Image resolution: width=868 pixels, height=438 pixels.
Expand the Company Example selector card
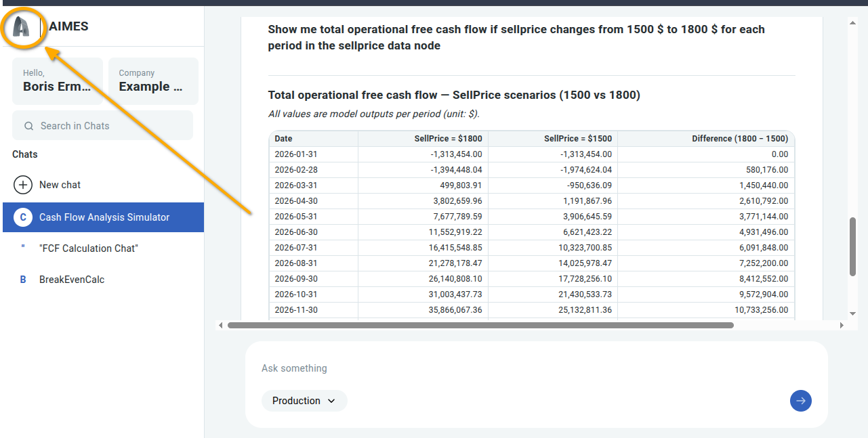click(x=153, y=81)
